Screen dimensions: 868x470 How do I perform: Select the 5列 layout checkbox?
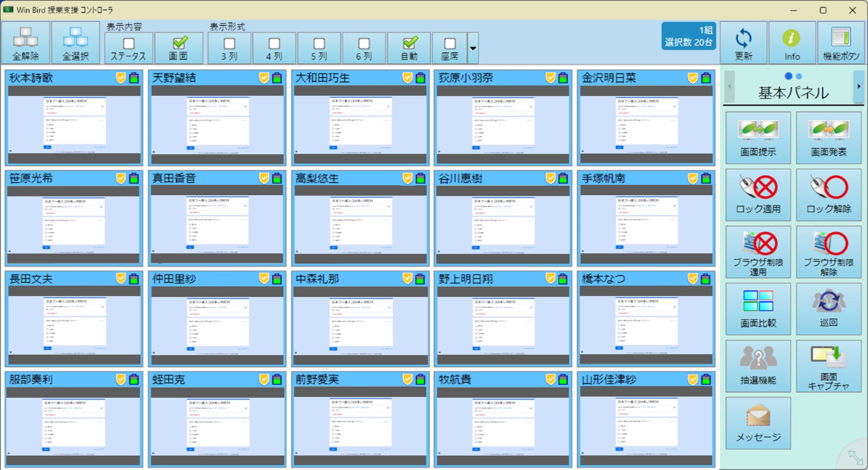point(319,44)
